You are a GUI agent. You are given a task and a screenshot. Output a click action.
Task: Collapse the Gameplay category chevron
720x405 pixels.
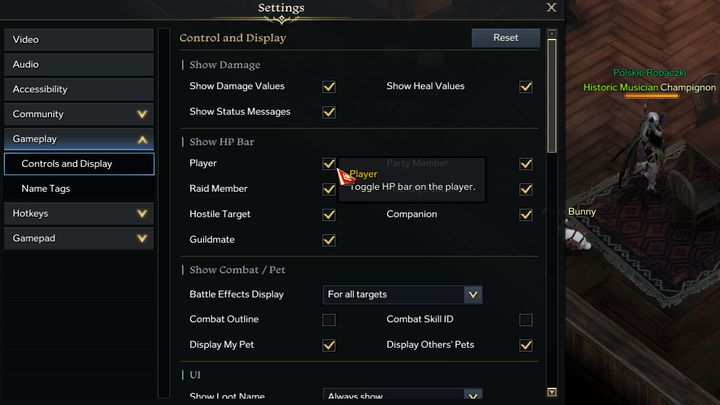142,139
